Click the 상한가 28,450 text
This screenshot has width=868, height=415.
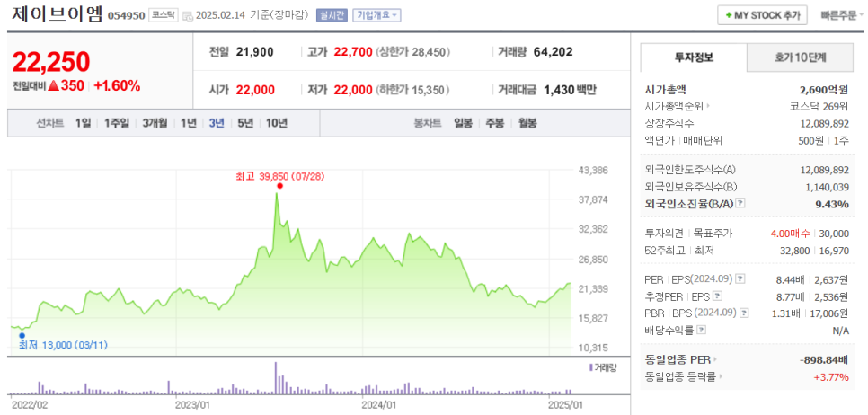(x=413, y=52)
